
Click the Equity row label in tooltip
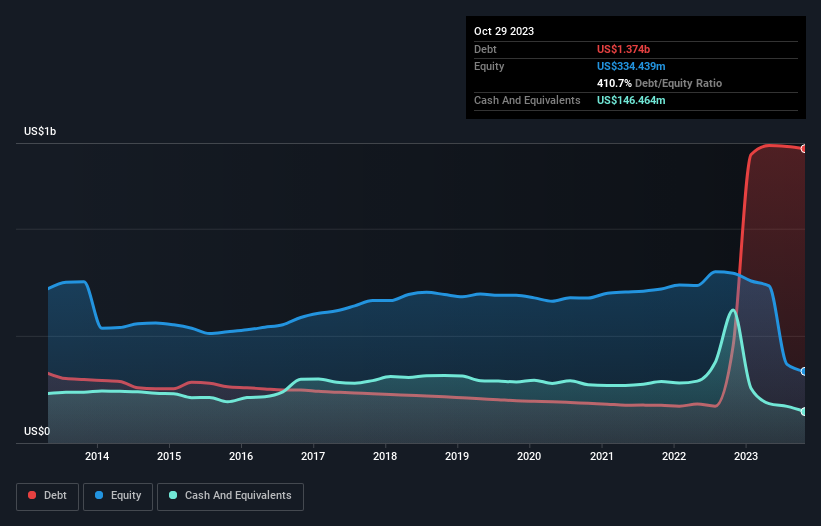click(x=489, y=66)
